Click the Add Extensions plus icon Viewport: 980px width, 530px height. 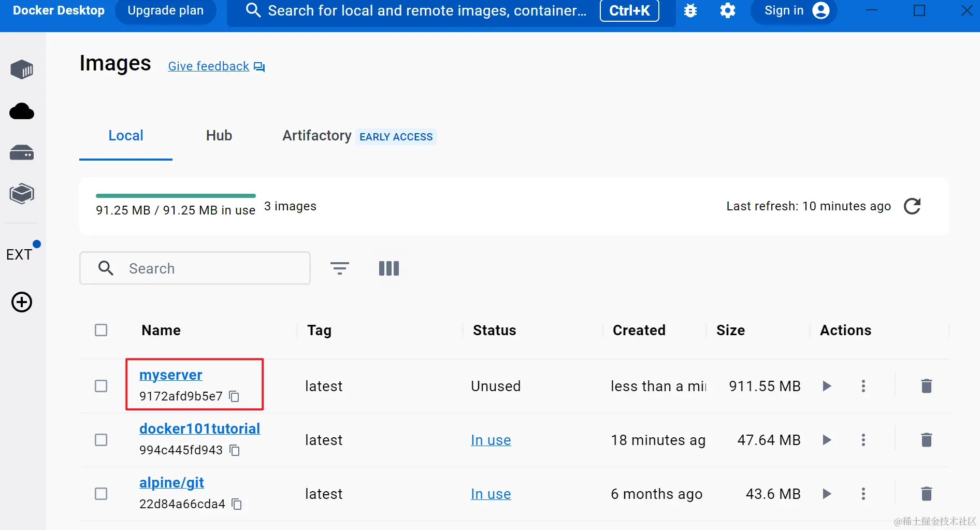pos(22,302)
